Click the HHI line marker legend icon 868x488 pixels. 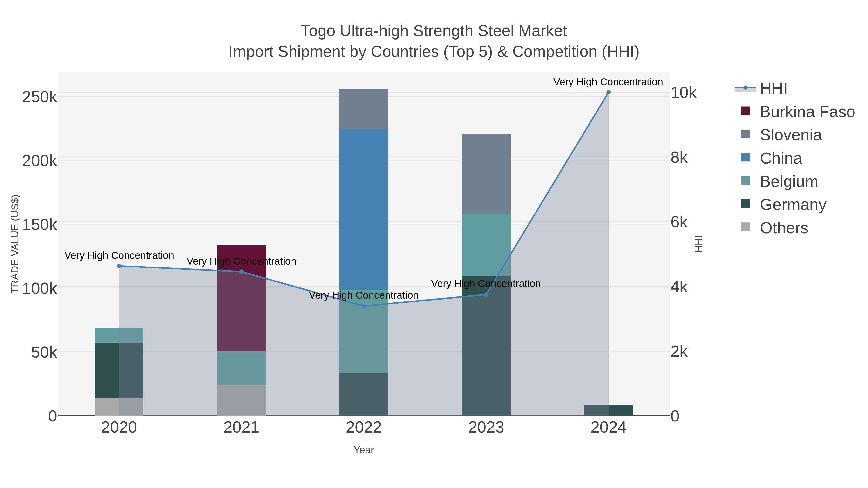point(745,88)
